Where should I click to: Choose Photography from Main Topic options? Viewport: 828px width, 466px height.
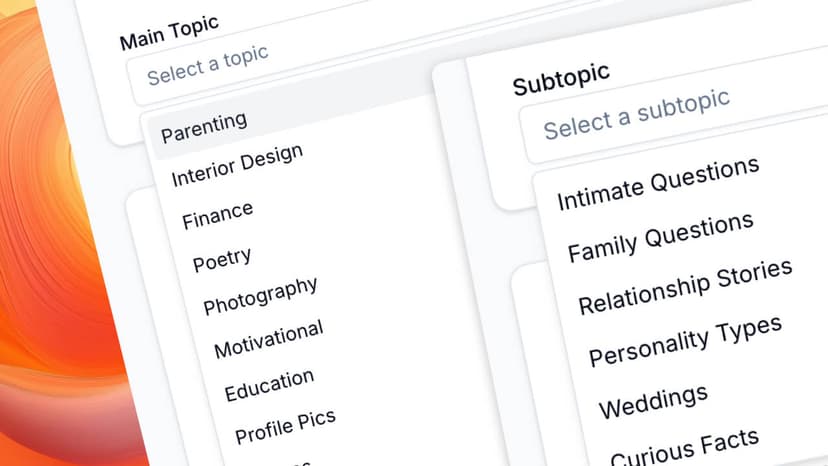click(260, 296)
